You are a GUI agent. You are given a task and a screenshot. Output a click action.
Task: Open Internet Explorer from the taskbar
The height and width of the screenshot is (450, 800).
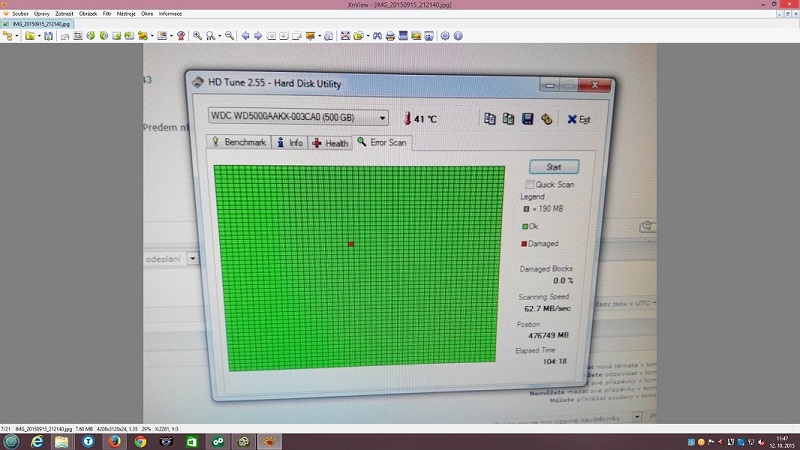click(x=36, y=441)
